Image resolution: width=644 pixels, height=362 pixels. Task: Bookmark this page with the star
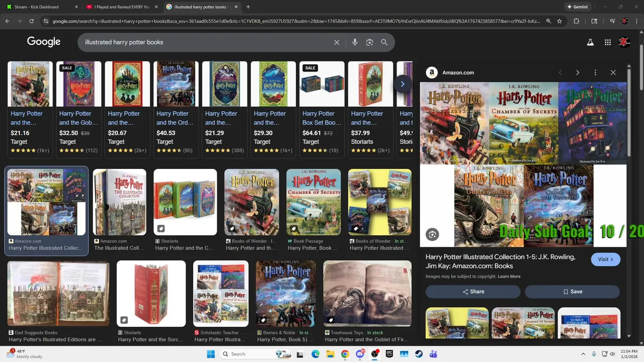[559, 21]
